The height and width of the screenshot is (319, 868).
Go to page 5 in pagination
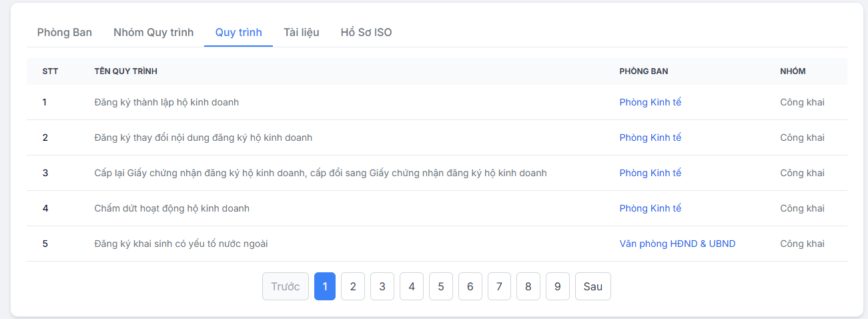441,286
